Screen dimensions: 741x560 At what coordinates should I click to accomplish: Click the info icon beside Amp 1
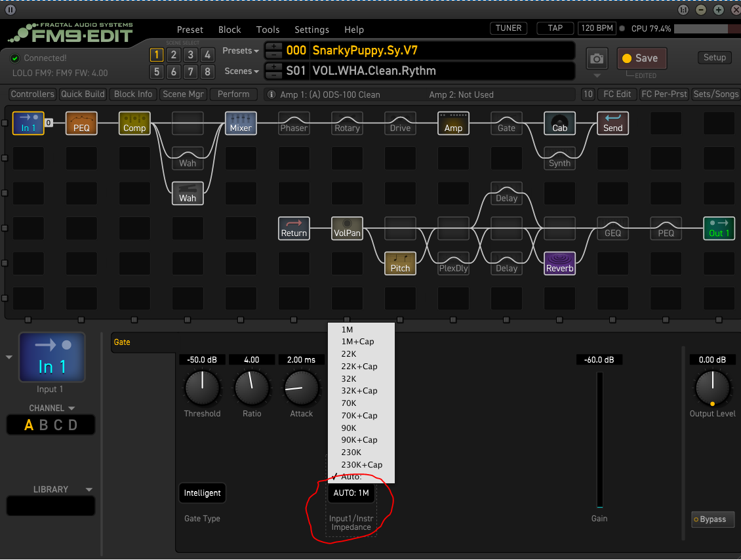(x=271, y=94)
